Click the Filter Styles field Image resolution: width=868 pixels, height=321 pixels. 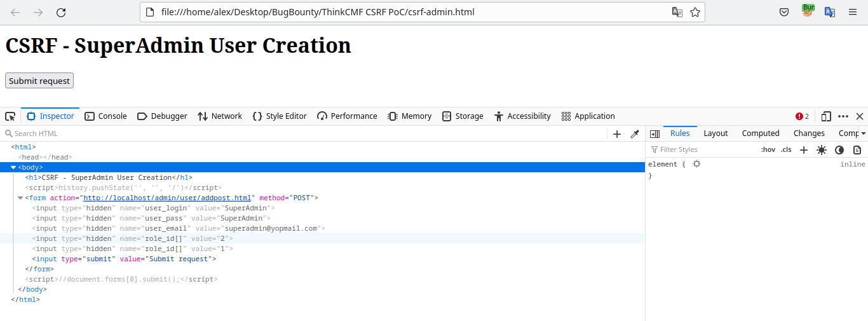[702, 150]
